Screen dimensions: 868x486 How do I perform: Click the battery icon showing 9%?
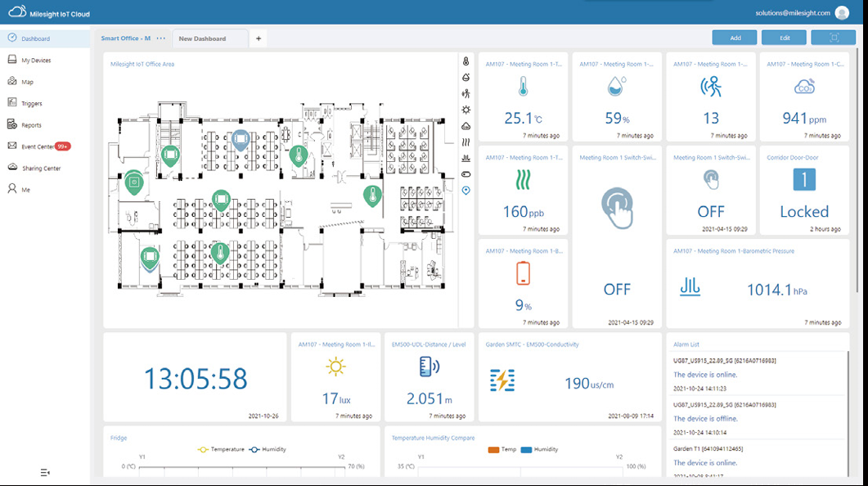(x=523, y=273)
